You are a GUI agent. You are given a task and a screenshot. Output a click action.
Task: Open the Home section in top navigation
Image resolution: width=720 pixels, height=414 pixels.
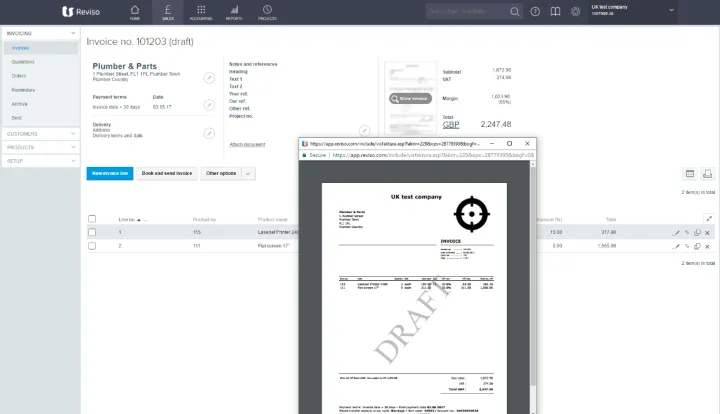(135, 12)
